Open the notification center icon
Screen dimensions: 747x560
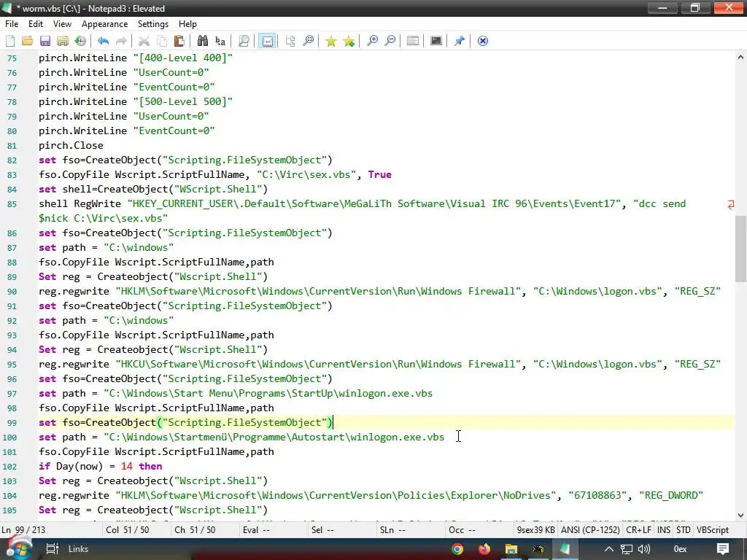(723, 549)
